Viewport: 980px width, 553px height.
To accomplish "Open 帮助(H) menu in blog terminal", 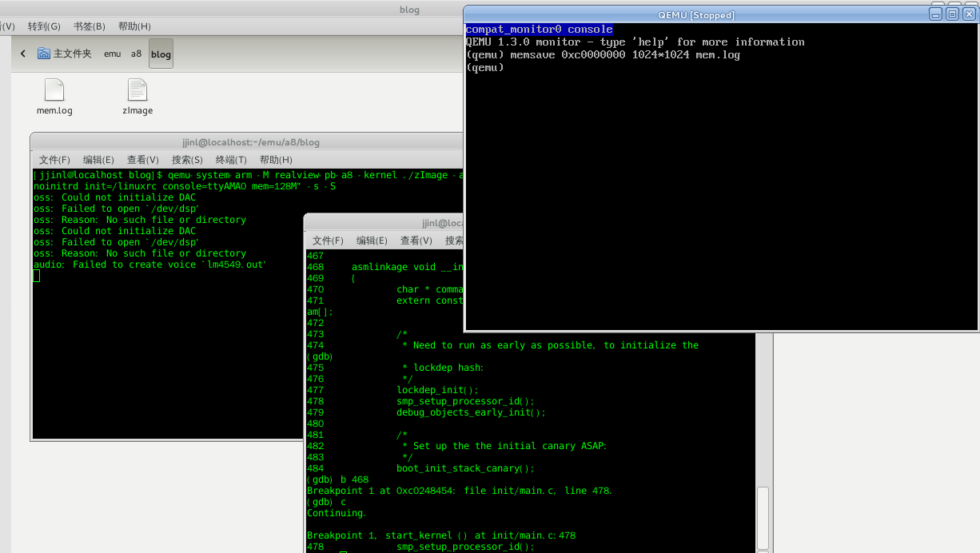I will 276,160.
